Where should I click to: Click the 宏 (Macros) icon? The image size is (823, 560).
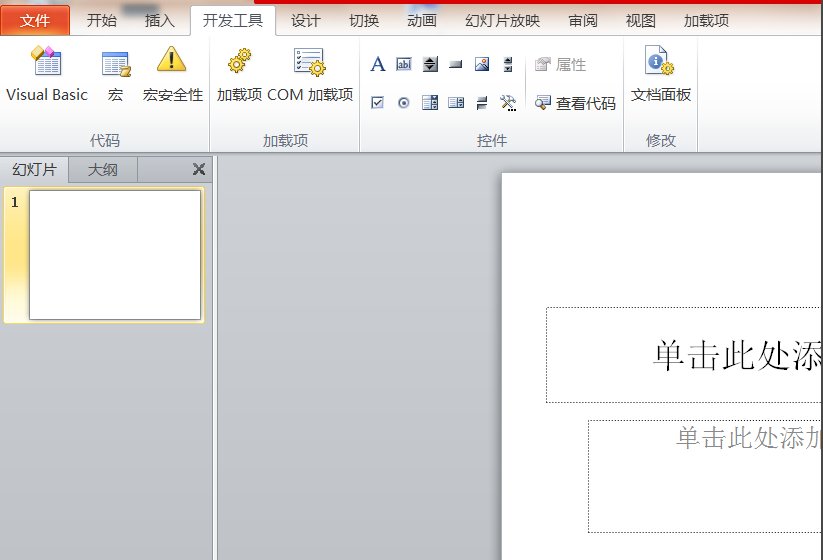click(x=115, y=75)
